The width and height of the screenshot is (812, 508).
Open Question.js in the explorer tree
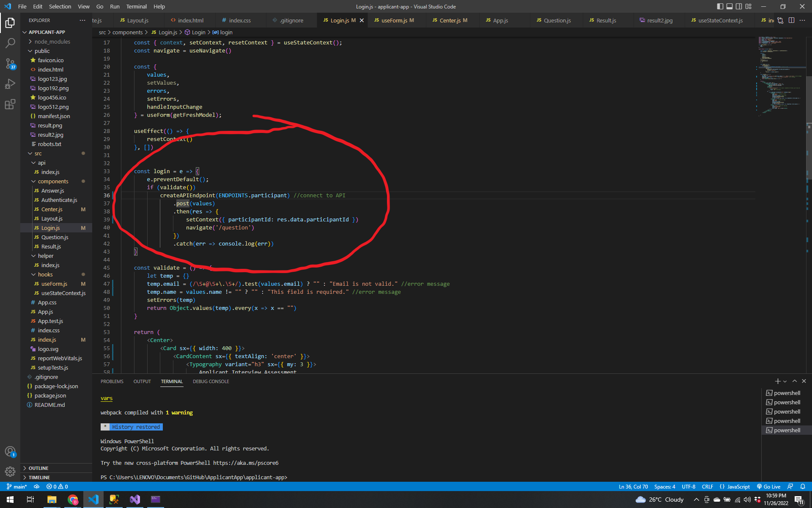pos(55,237)
